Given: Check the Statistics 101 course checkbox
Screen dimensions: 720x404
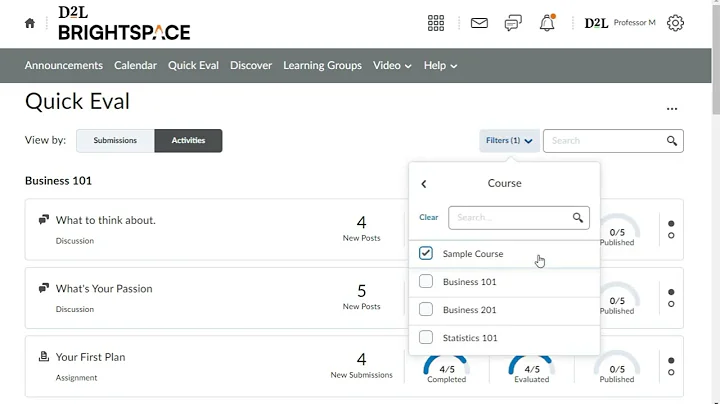Looking at the screenshot, I should tap(426, 337).
